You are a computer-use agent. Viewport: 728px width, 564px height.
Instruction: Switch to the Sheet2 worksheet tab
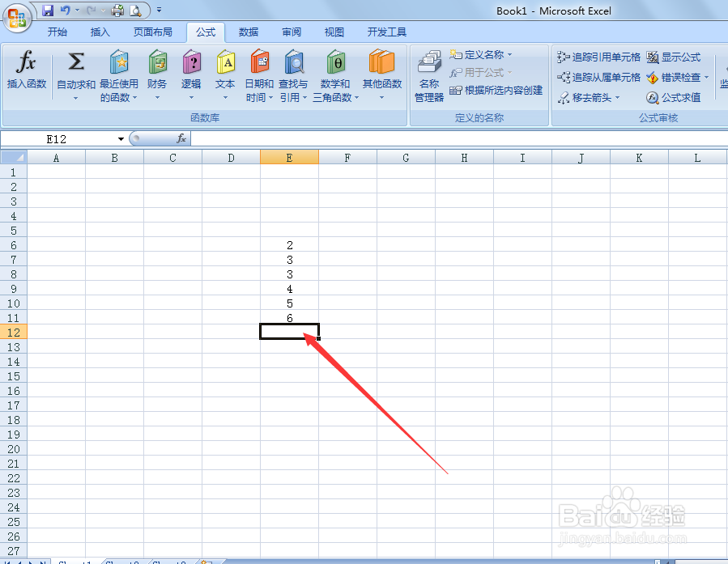pyautogui.click(x=122, y=560)
